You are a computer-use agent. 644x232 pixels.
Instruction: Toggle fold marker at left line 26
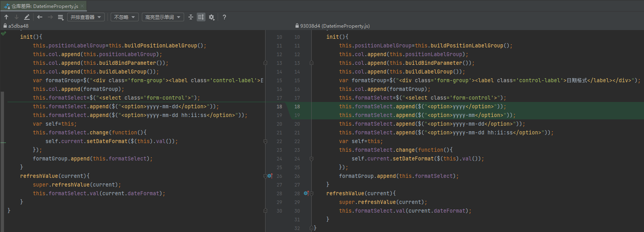pyautogui.click(x=265, y=176)
